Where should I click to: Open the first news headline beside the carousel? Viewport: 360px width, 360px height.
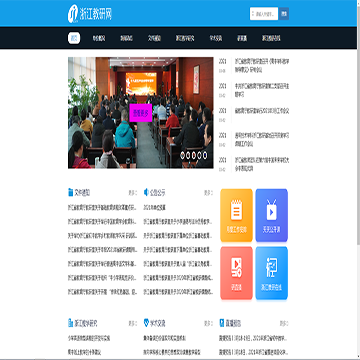262,66
